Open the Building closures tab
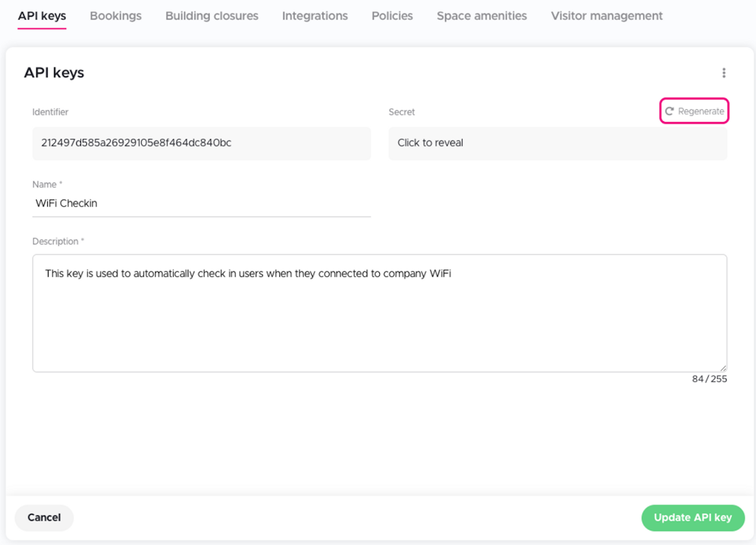Image resolution: width=756 pixels, height=545 pixels. pos(211,16)
